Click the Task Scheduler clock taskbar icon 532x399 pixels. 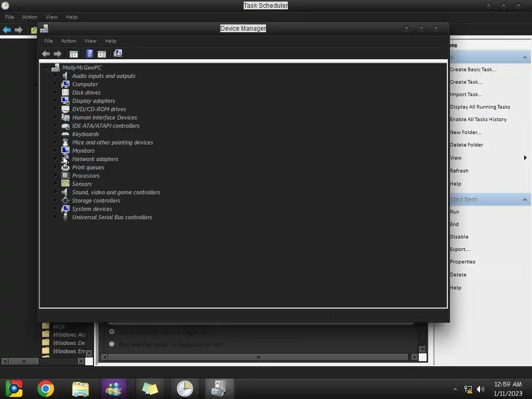tap(184, 389)
